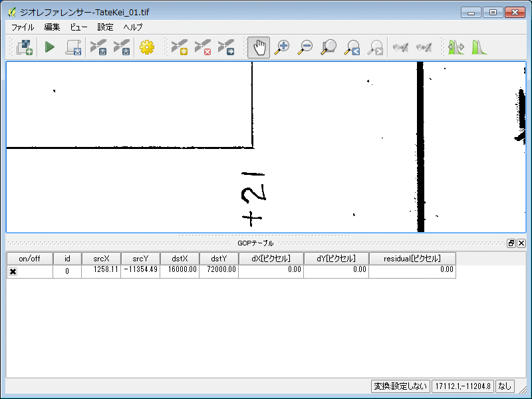
Task: Click the Load GCP points icon
Action: (x=98, y=47)
